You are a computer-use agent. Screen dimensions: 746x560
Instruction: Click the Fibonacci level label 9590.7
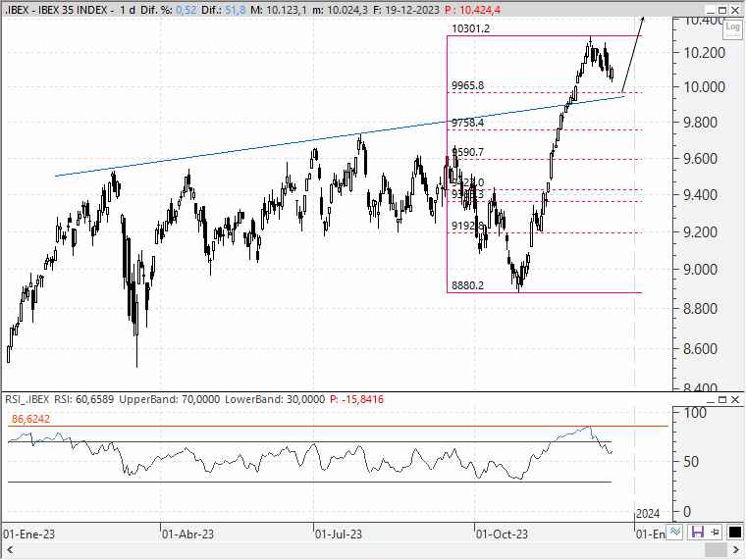467,152
